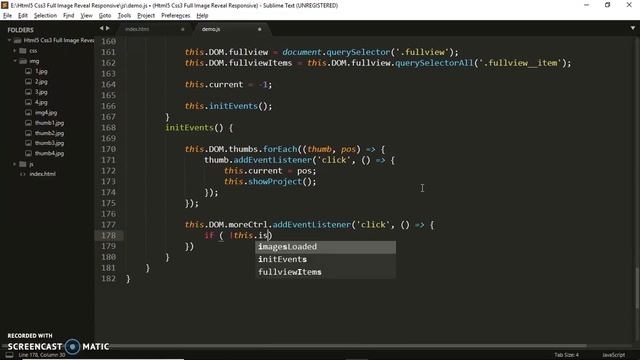
Task: Close the index.html tab via its dot
Action: pyautogui.click(x=182, y=29)
